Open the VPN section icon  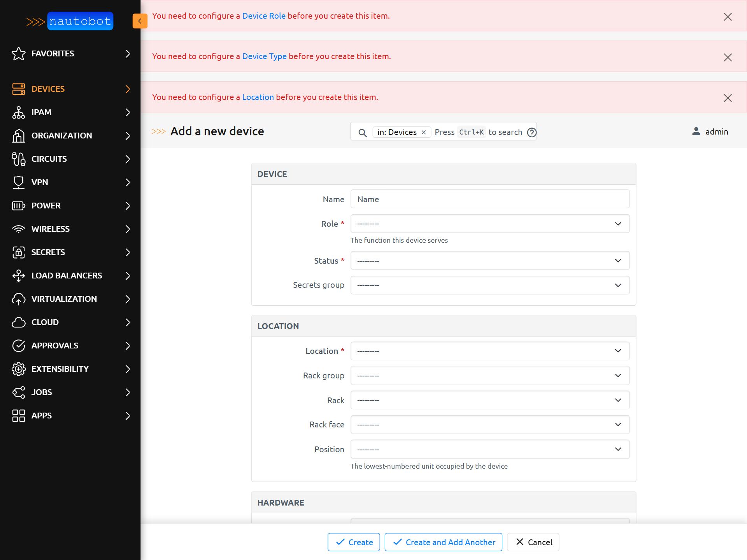(18, 182)
